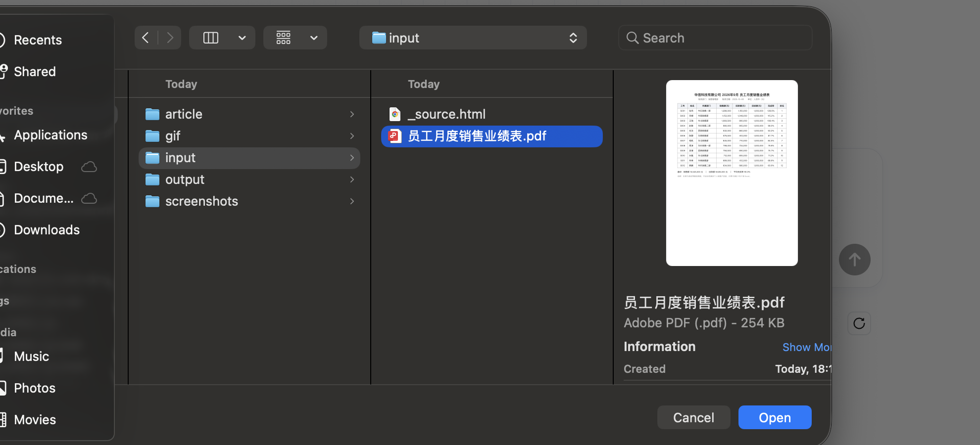This screenshot has width=980, height=445.
Task: Click the input folder icon in path popup
Action: (x=379, y=38)
